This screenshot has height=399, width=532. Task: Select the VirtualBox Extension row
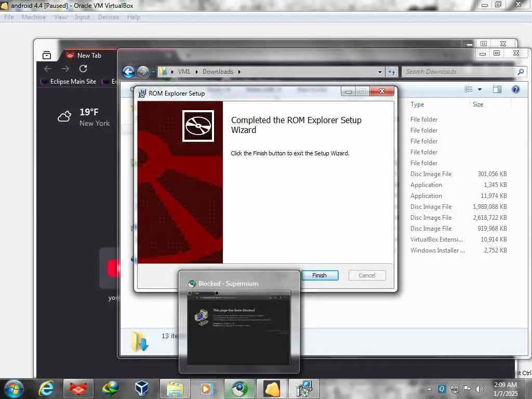point(458,240)
